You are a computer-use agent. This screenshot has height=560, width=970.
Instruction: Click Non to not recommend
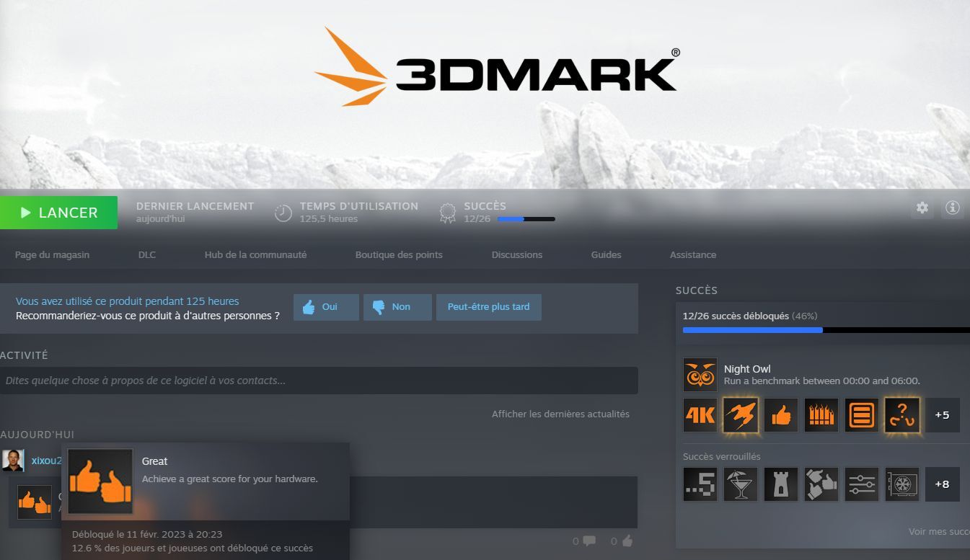click(397, 307)
